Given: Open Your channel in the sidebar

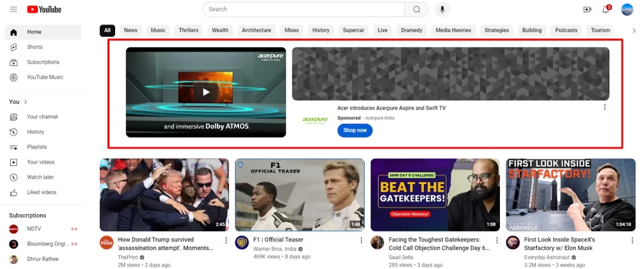Looking at the screenshot, I should [43, 117].
